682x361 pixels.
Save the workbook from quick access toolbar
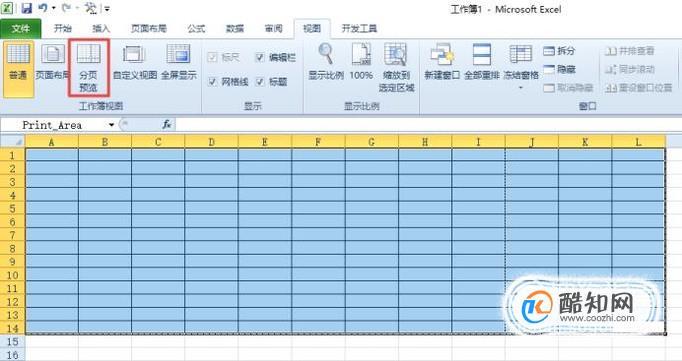27,8
